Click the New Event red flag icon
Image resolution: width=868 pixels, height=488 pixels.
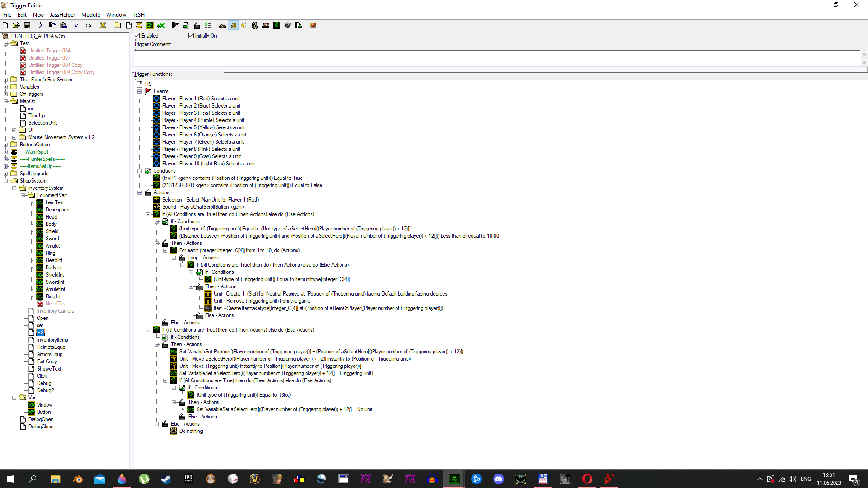click(175, 25)
